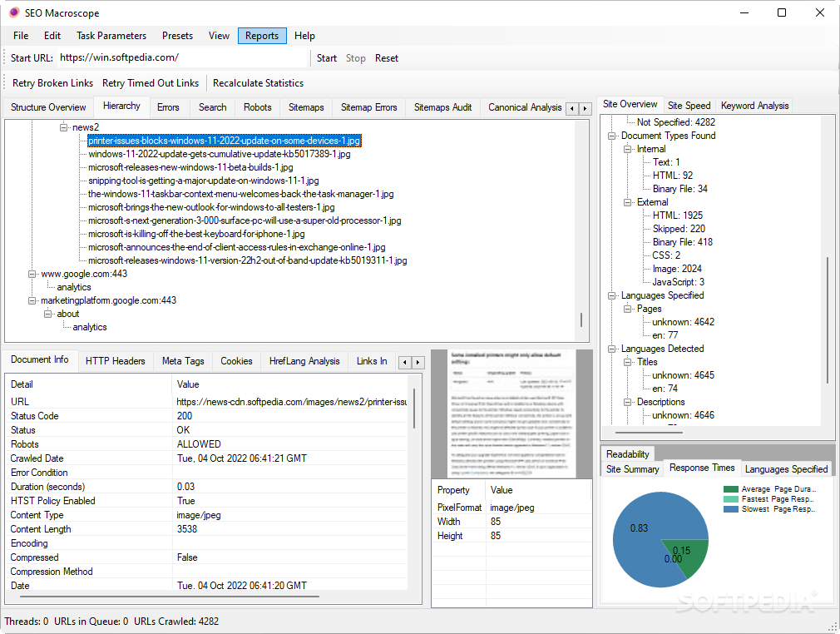Collapse the Pages node
Image resolution: width=840 pixels, height=634 pixels.
[x=628, y=310]
